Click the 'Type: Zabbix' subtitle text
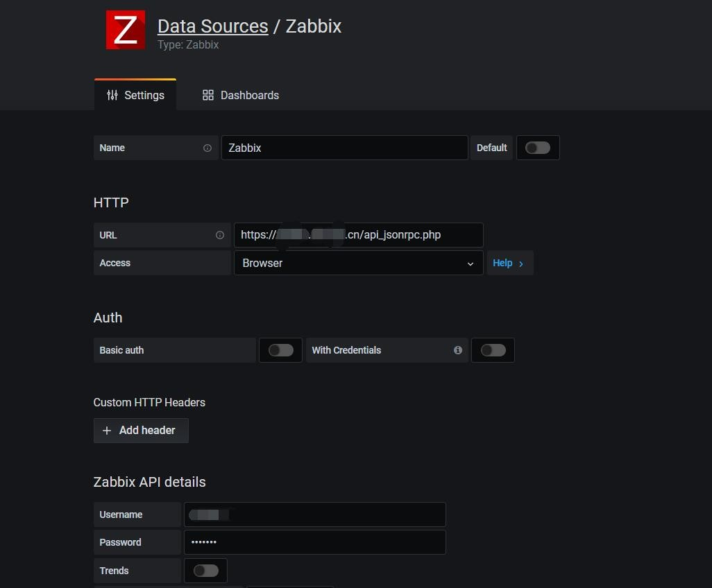712x588 pixels. coord(188,44)
